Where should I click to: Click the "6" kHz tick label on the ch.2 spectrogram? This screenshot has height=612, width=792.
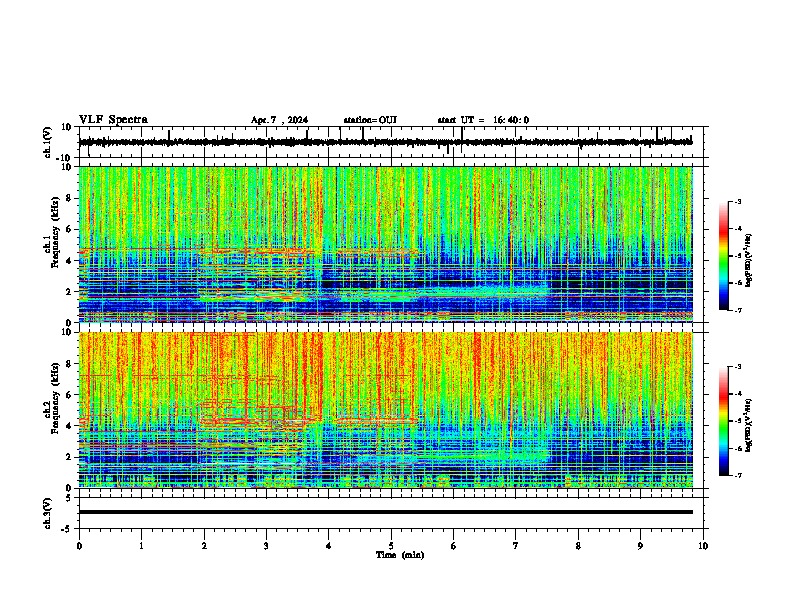click(69, 394)
